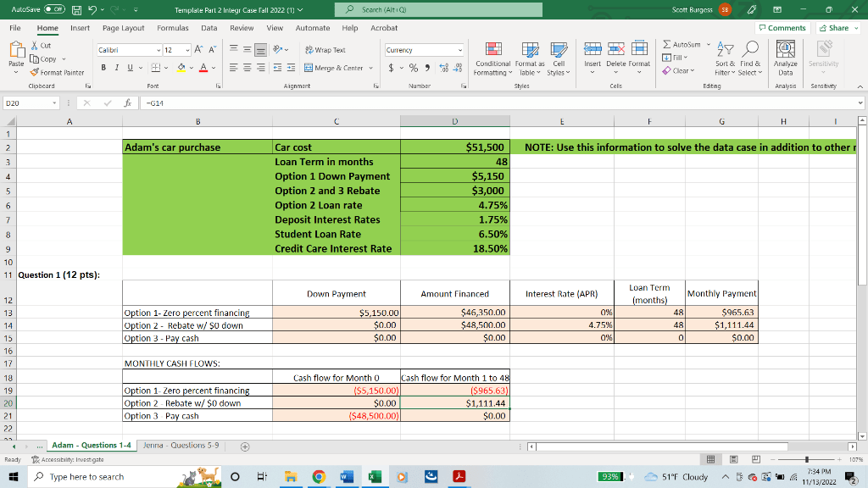Open Sort & Filter tool
868x488 pixels.
pos(725,58)
